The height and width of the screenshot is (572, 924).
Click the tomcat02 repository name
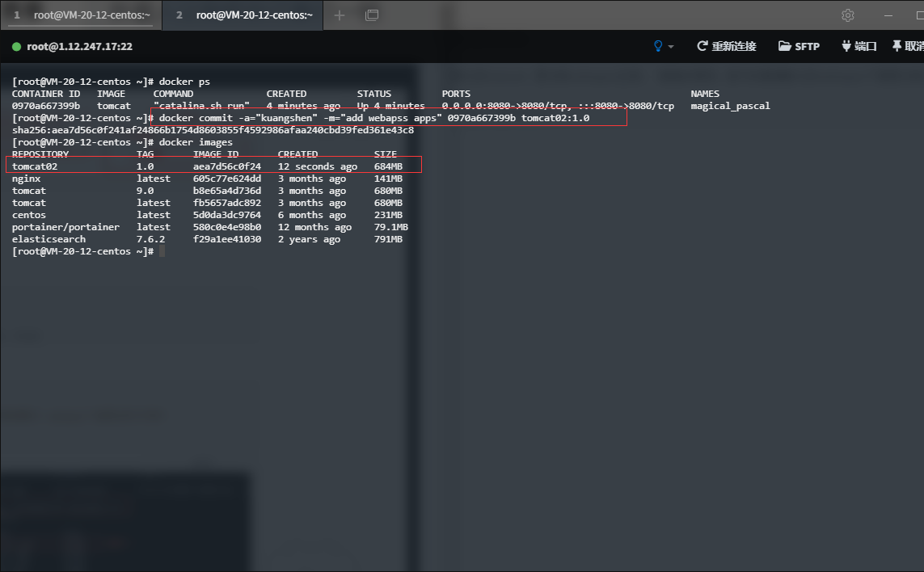35,166
